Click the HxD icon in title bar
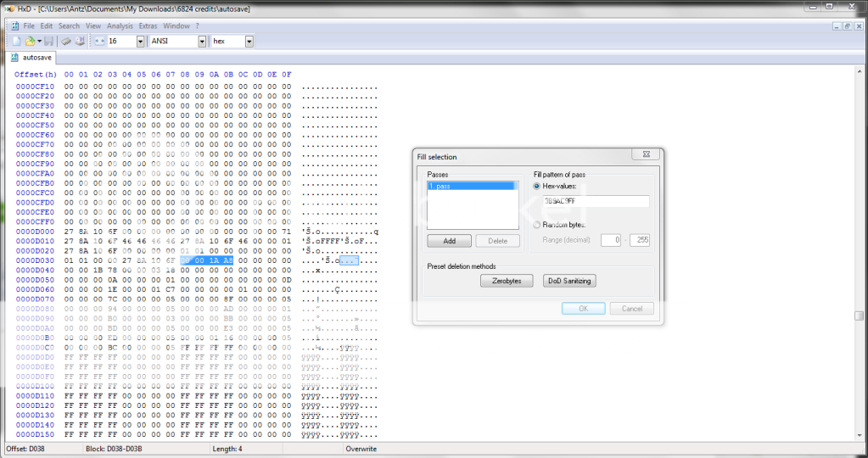 point(8,8)
